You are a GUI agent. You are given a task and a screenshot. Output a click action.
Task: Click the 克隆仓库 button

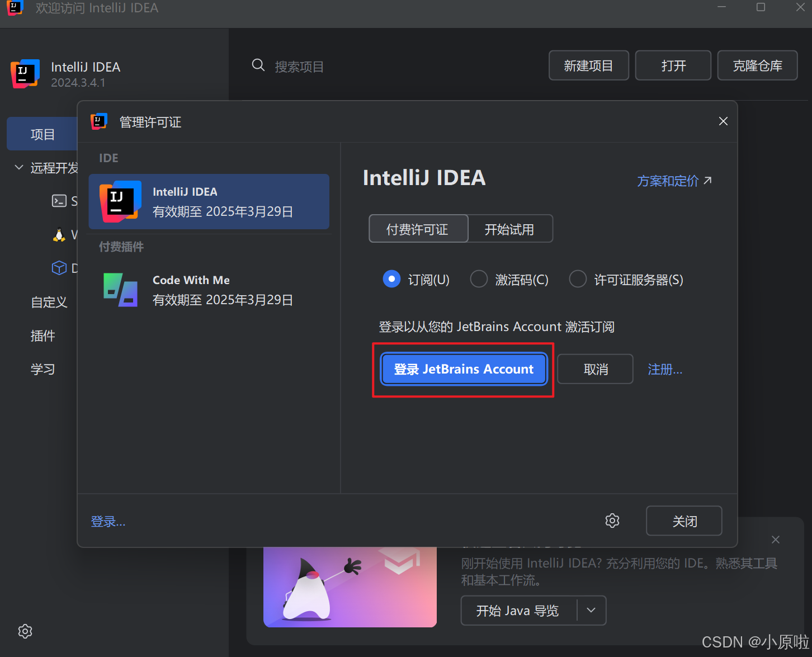tap(758, 65)
